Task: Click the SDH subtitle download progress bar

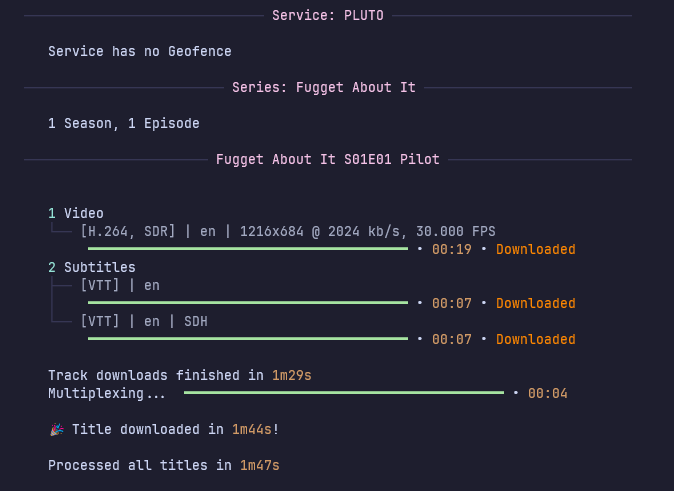Action: coord(248,339)
